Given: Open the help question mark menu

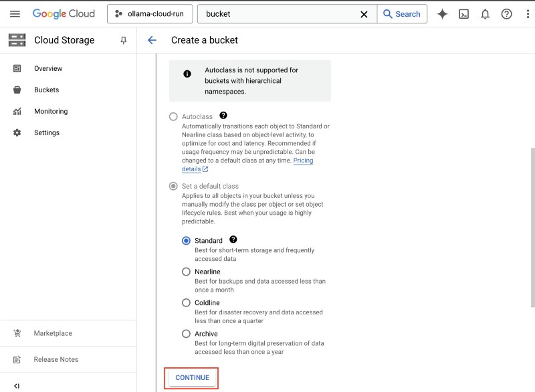Looking at the screenshot, I should point(506,14).
